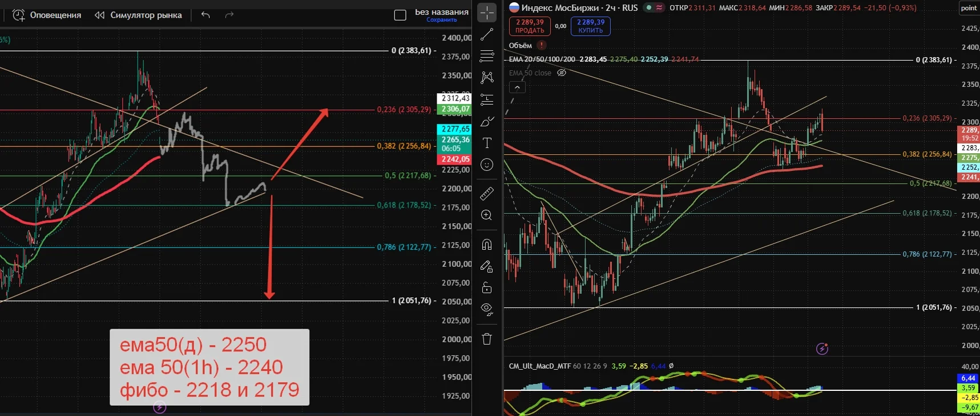The image size is (980, 416).
Task: Click the white 2 312,43 price label
Action: coord(454,98)
